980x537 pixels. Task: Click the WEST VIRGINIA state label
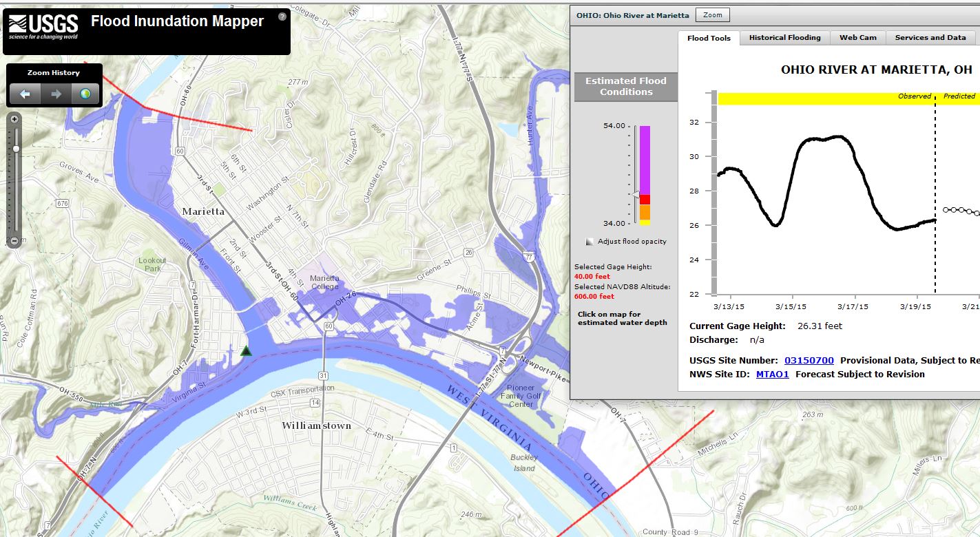490,418
